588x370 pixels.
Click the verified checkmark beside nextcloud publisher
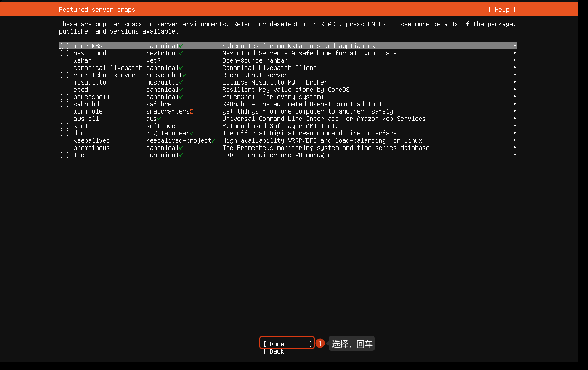tap(181, 53)
